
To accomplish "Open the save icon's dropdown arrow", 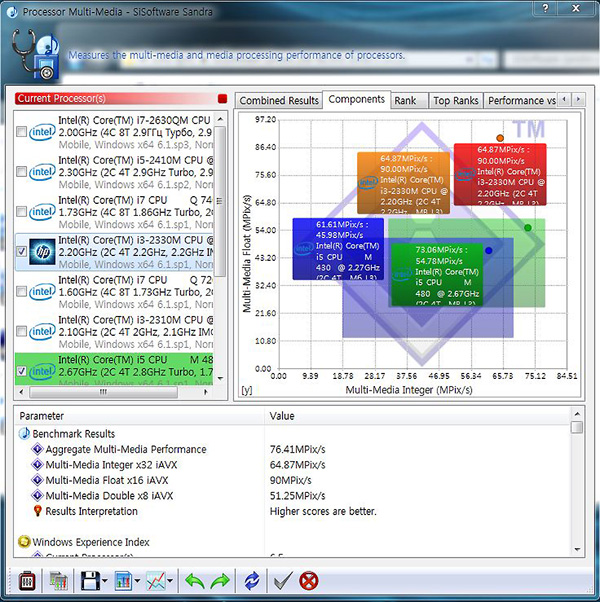I will (x=104, y=581).
